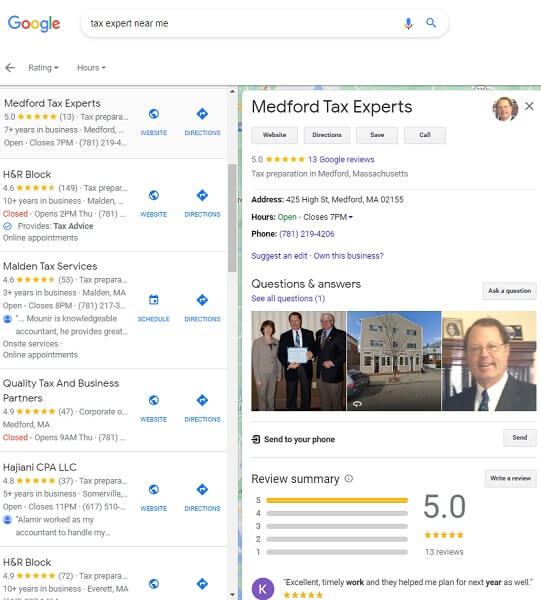Open the Rating filter dropdown

pyautogui.click(x=43, y=68)
